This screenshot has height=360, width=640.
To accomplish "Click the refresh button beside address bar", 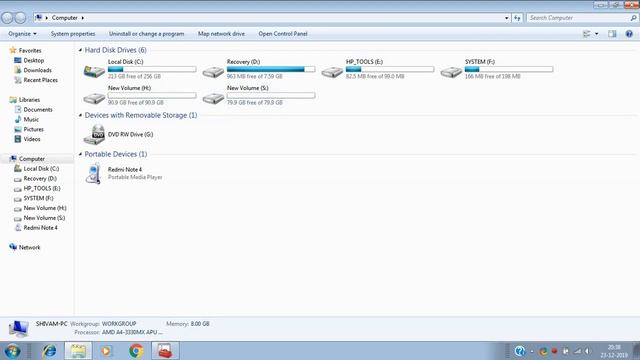I will coord(517,18).
